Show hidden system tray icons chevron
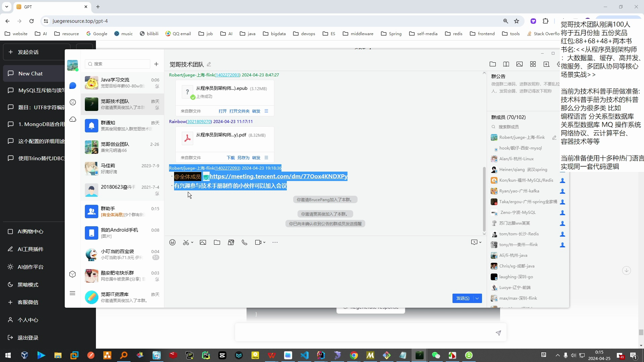 557,355
